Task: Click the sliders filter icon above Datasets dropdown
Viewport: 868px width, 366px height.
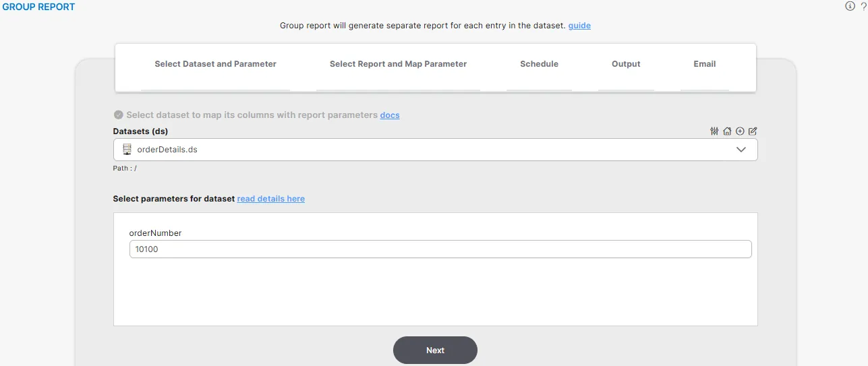Action: tap(714, 131)
